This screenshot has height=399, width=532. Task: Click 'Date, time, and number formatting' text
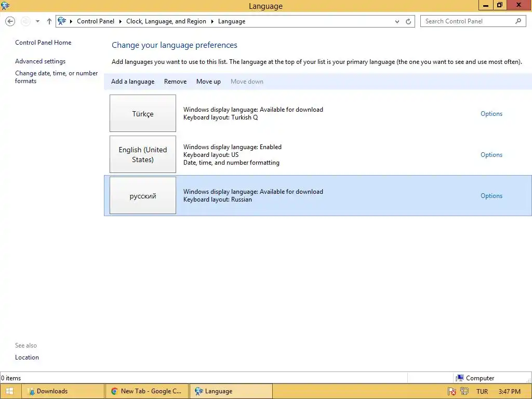point(231,163)
